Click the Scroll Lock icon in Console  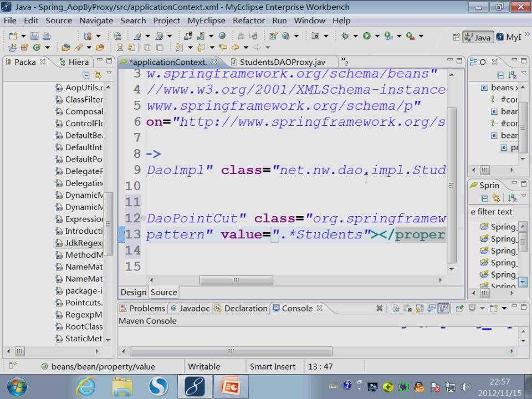point(420,308)
